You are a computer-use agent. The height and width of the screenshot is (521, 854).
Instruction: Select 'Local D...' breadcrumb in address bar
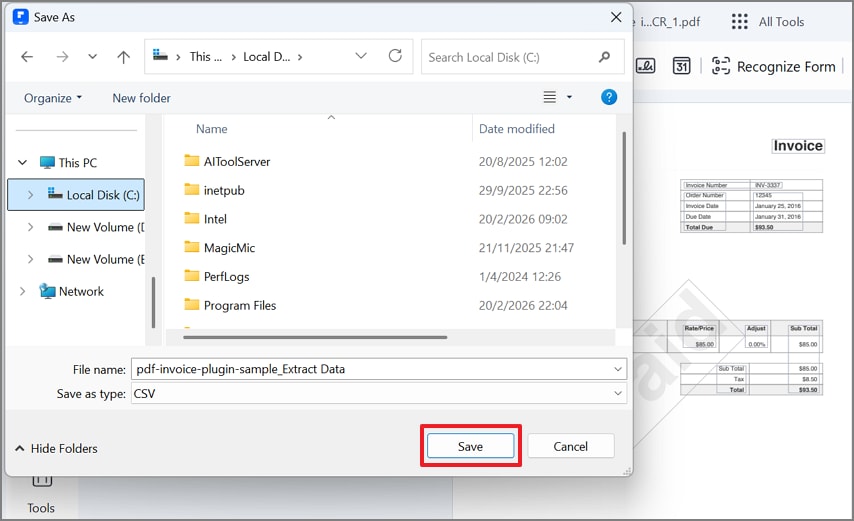point(266,57)
